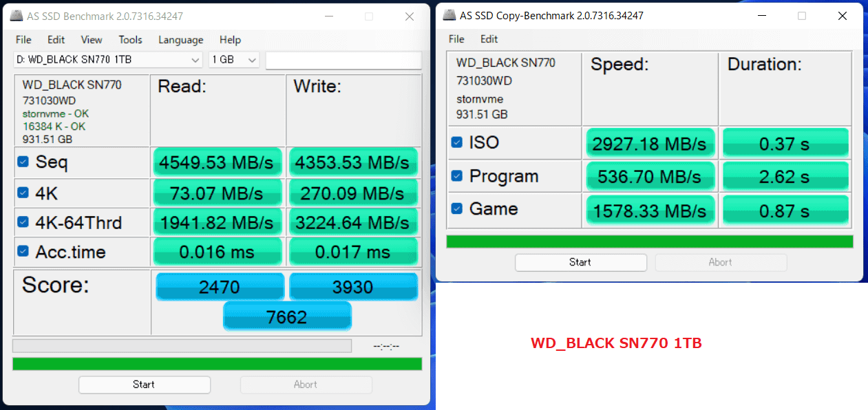Click Abort in the Copy-Benchmark window
The image size is (868, 410).
721,262
